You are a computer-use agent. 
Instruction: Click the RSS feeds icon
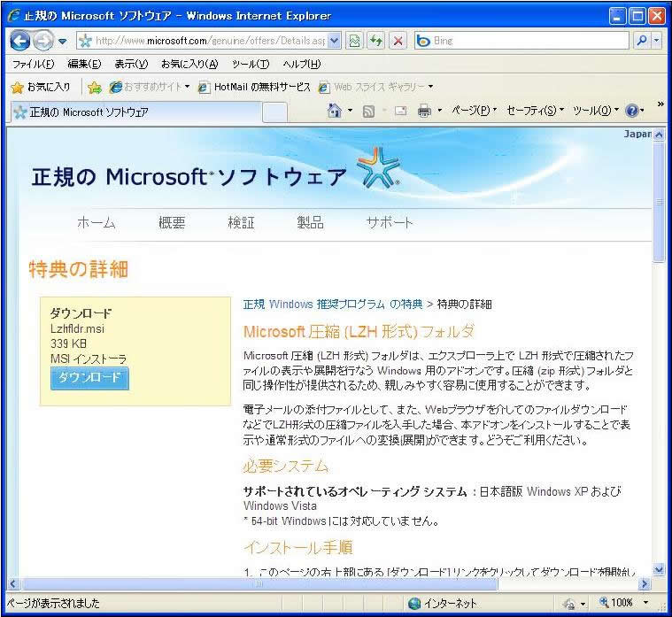[368, 112]
